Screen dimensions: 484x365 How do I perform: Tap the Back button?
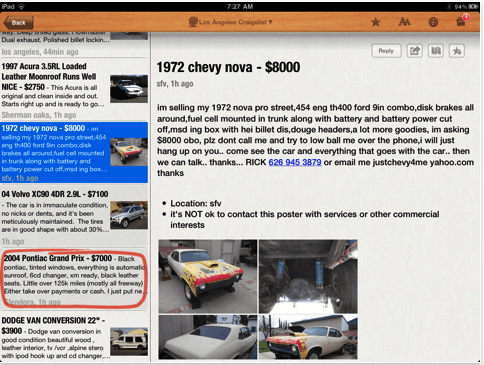[x=18, y=23]
